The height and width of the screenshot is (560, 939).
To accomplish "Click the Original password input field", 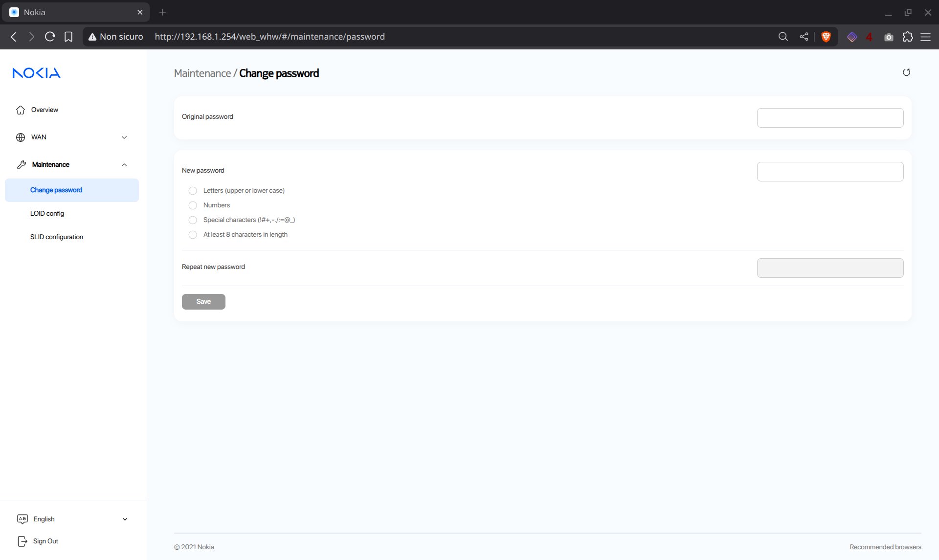I will pyautogui.click(x=830, y=118).
